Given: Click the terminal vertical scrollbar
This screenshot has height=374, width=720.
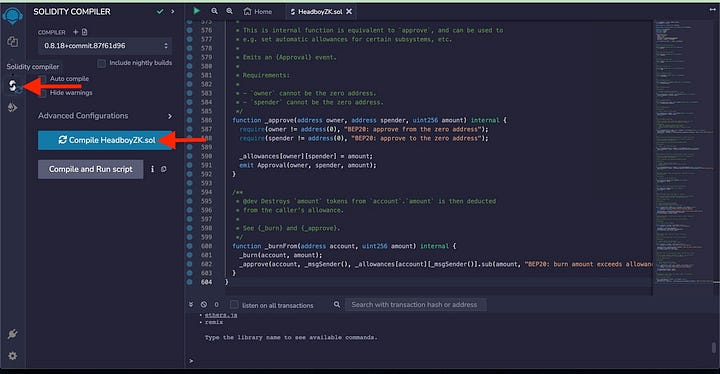Looking at the screenshot, I should tap(714, 348).
